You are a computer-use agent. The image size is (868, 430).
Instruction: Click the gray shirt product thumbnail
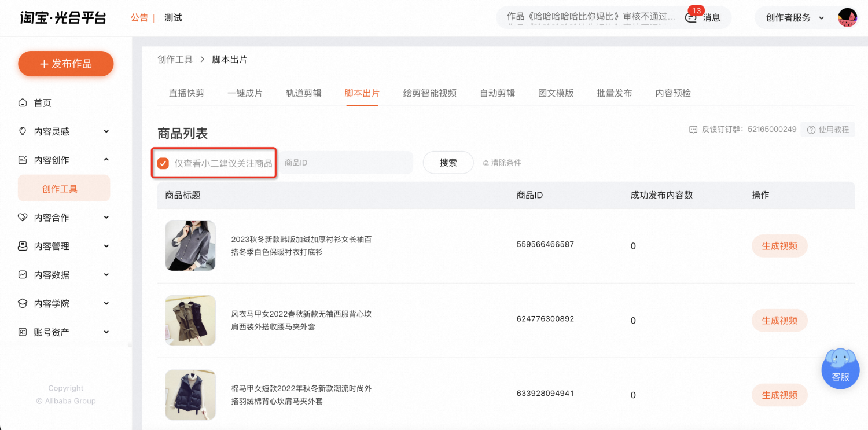[190, 245]
